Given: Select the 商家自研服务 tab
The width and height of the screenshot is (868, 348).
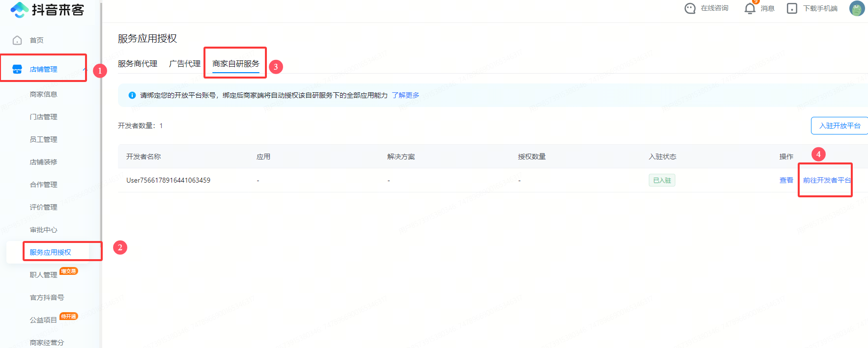Looking at the screenshot, I should coord(236,64).
